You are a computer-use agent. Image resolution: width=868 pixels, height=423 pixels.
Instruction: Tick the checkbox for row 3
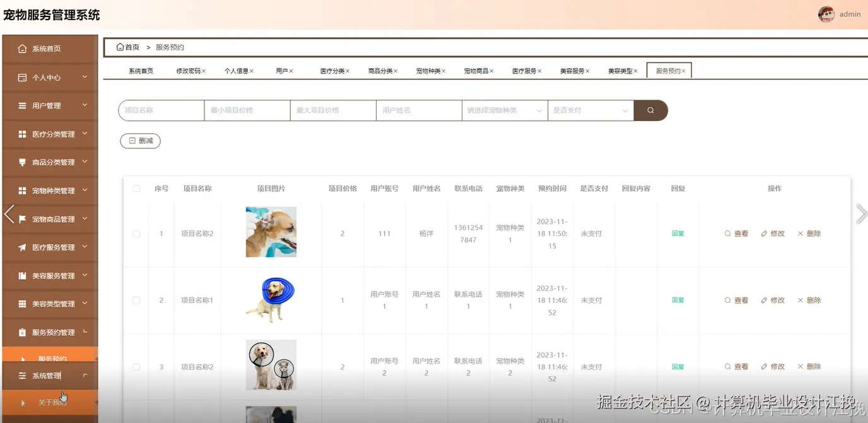click(x=136, y=367)
